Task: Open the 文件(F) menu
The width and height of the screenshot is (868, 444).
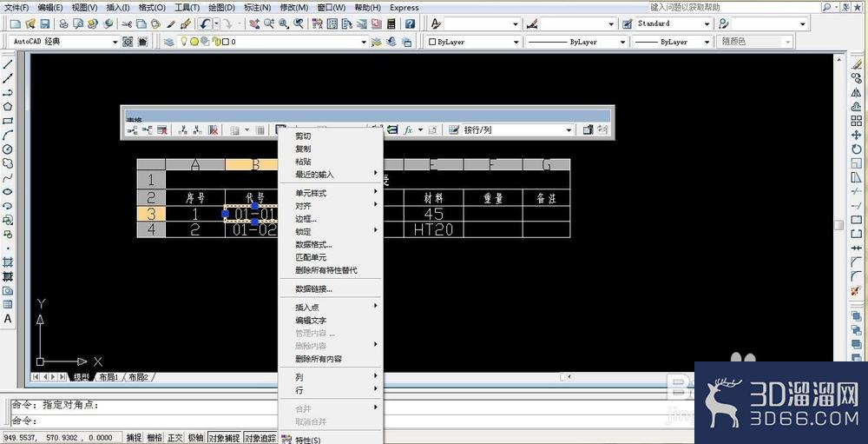Action: (x=16, y=8)
